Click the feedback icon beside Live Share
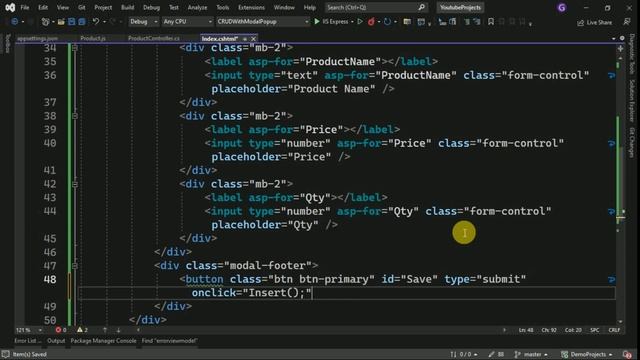 [627, 22]
